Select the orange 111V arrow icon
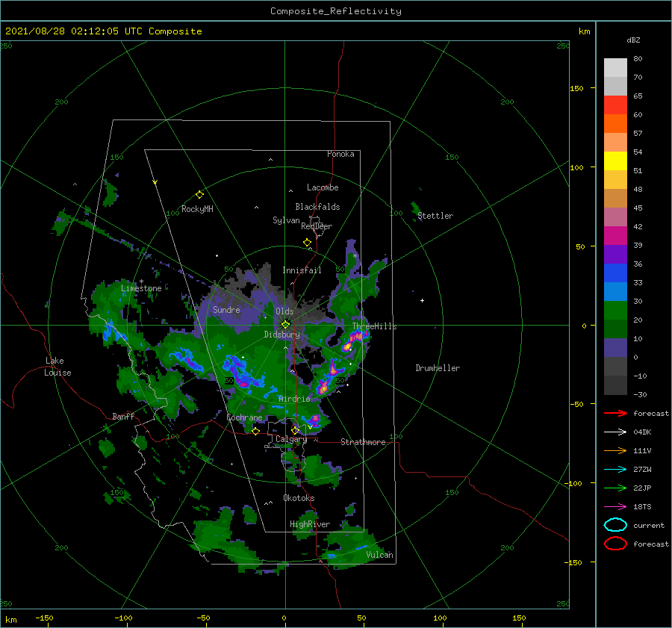Image resolution: width=672 pixels, height=628 pixels. (x=615, y=450)
